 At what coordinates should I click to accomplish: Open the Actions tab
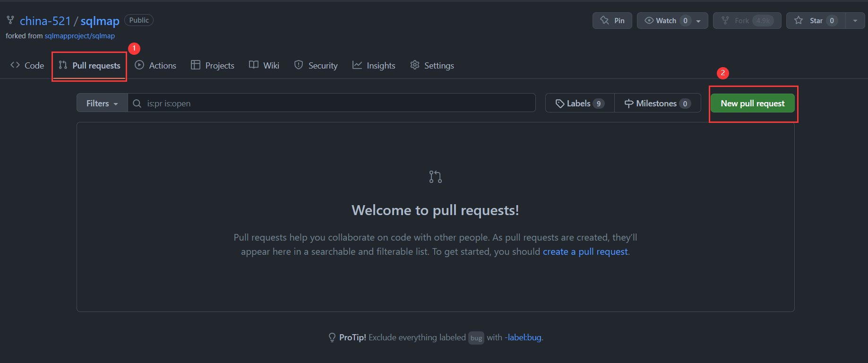155,65
